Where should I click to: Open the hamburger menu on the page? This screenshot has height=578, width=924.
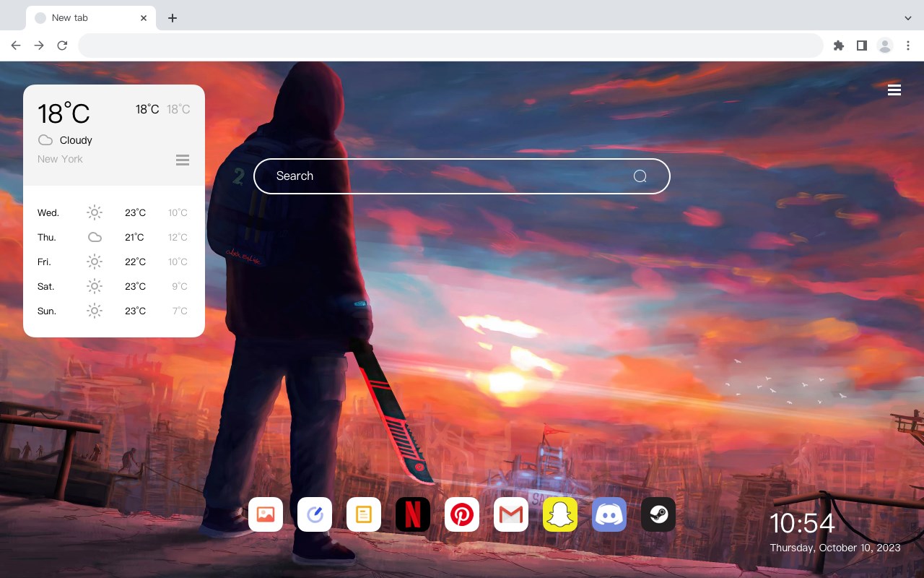[x=894, y=90]
